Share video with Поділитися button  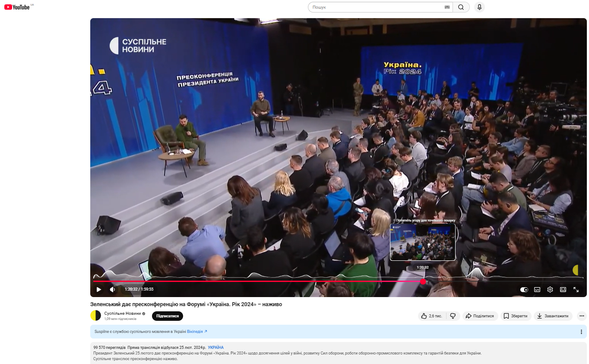coord(480,316)
